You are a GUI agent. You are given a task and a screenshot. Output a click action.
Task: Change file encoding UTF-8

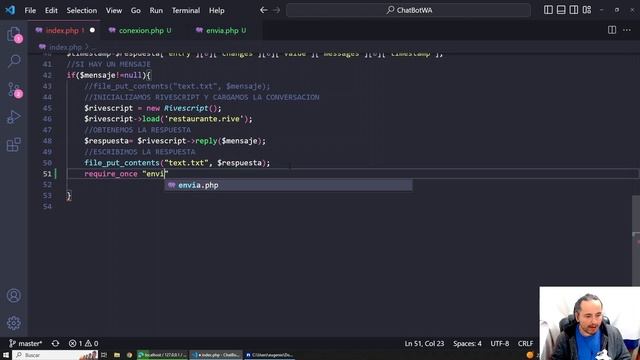500,344
